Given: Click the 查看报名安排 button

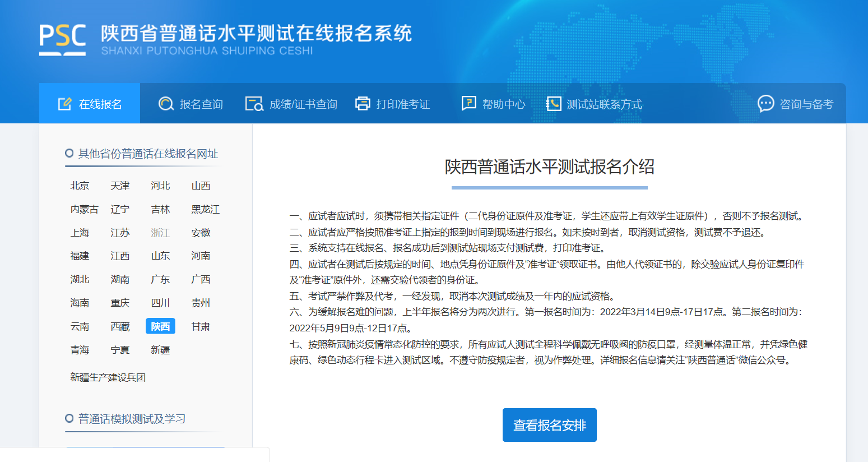Looking at the screenshot, I should [550, 425].
